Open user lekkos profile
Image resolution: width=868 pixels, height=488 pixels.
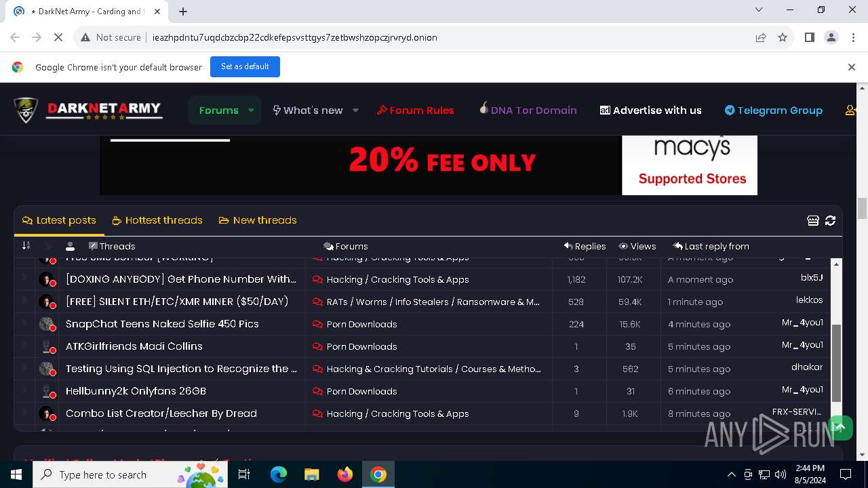[x=810, y=300]
